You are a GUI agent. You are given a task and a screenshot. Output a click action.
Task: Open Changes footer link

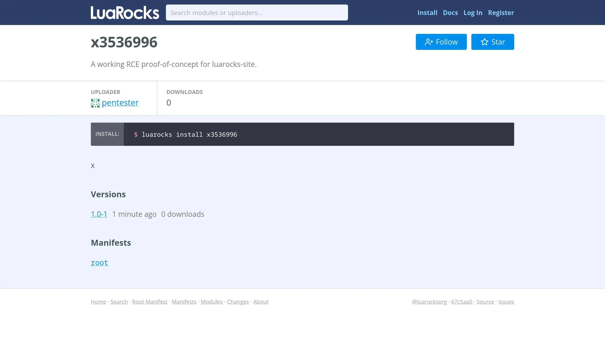(x=238, y=302)
